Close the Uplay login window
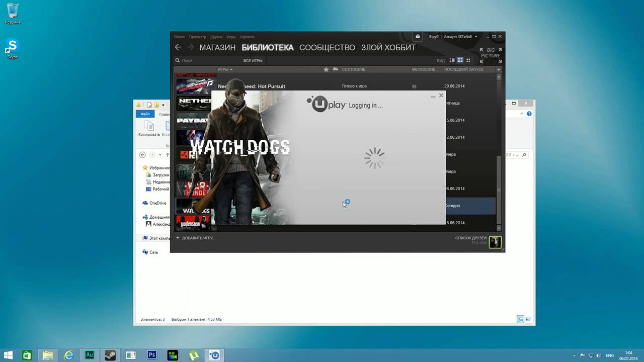 point(441,95)
